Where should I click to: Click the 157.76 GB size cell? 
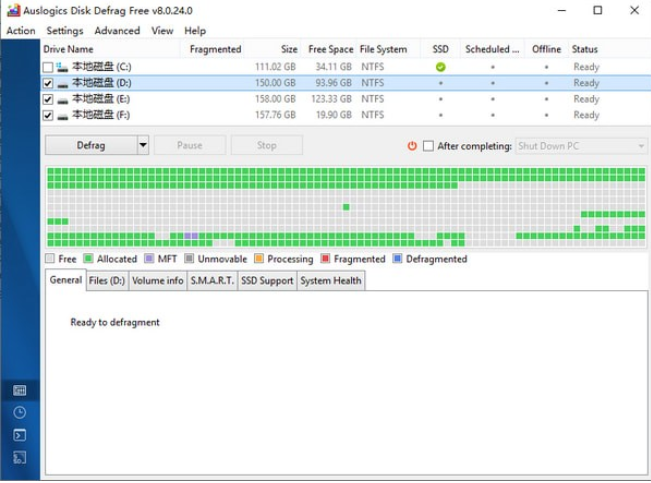pyautogui.click(x=275, y=115)
